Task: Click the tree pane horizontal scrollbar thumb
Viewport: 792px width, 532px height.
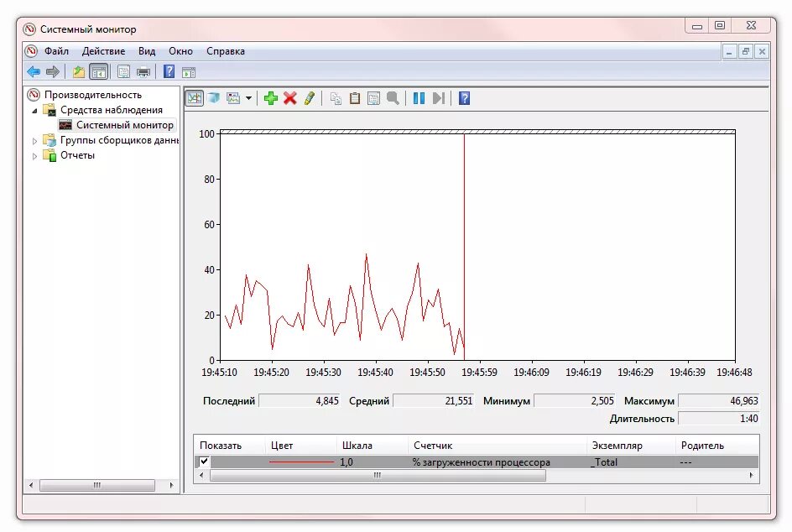Action: 97,485
